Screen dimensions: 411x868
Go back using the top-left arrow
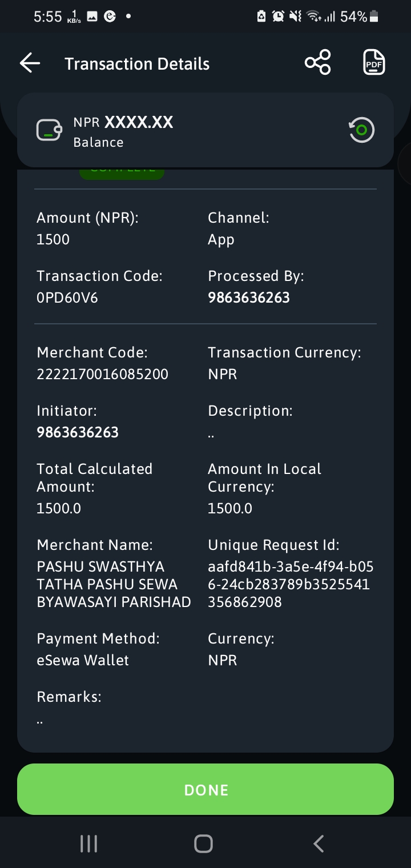click(30, 63)
